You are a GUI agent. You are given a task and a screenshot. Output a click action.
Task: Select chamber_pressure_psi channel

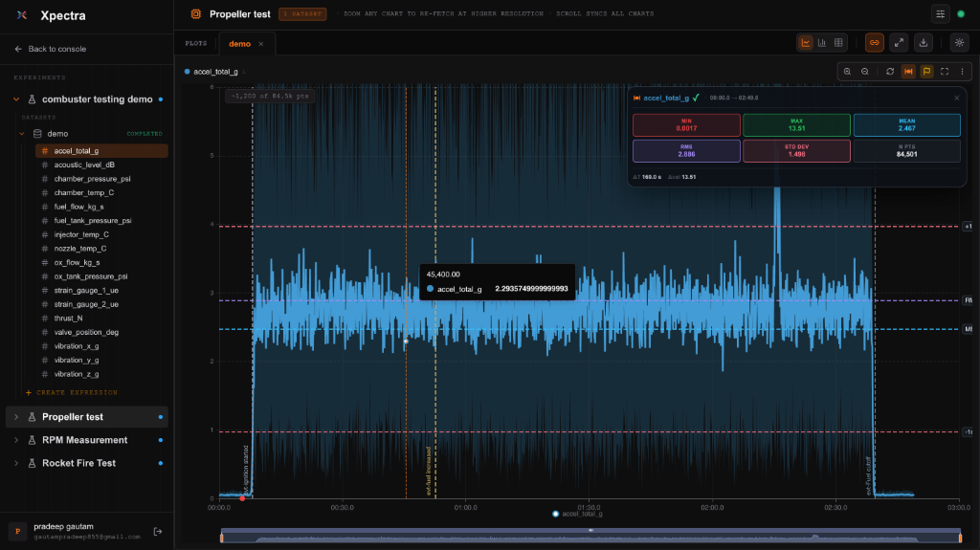pyautogui.click(x=101, y=179)
